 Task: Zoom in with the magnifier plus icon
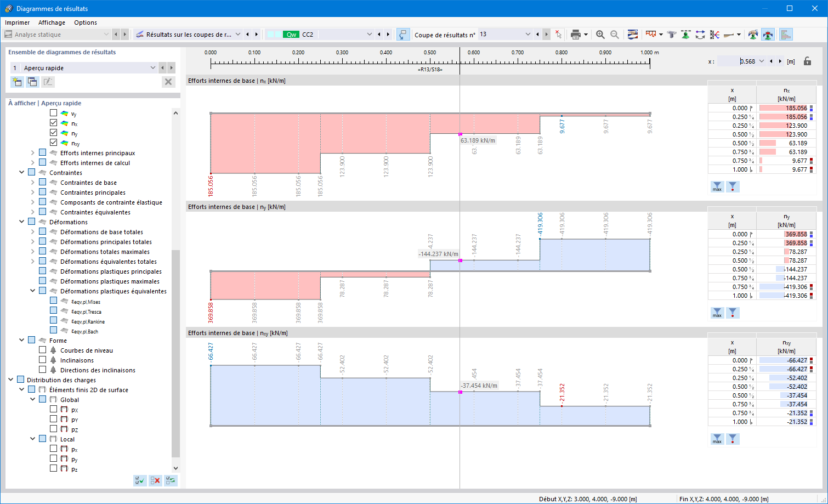click(x=600, y=35)
